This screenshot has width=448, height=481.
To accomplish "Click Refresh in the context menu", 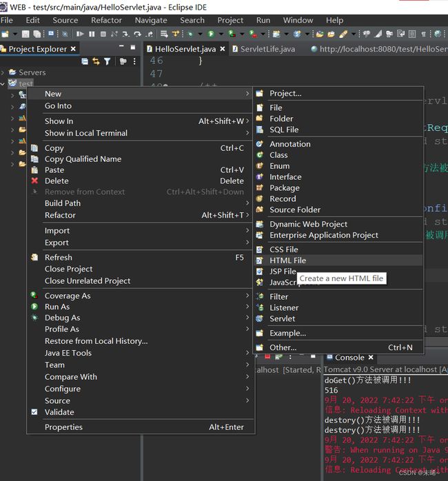I will pos(141,257).
